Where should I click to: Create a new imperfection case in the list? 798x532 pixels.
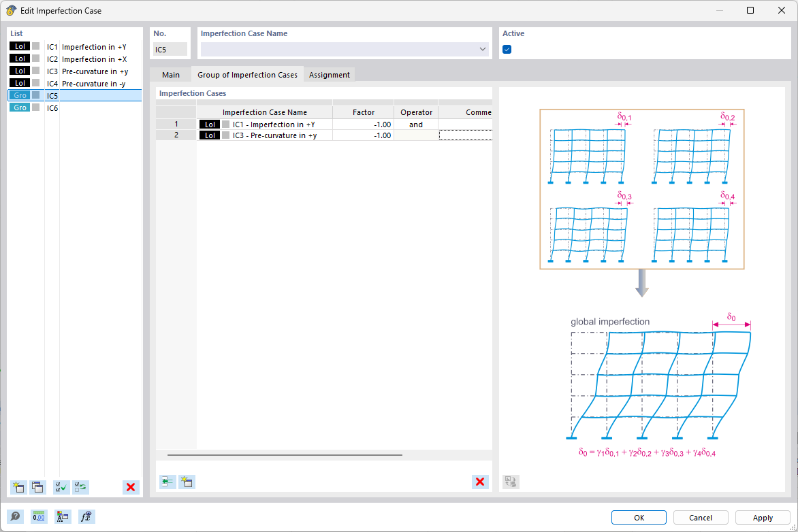click(x=18, y=487)
